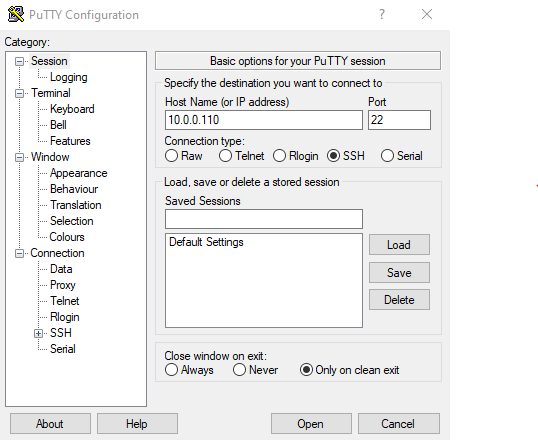Open the Session category

click(x=49, y=61)
